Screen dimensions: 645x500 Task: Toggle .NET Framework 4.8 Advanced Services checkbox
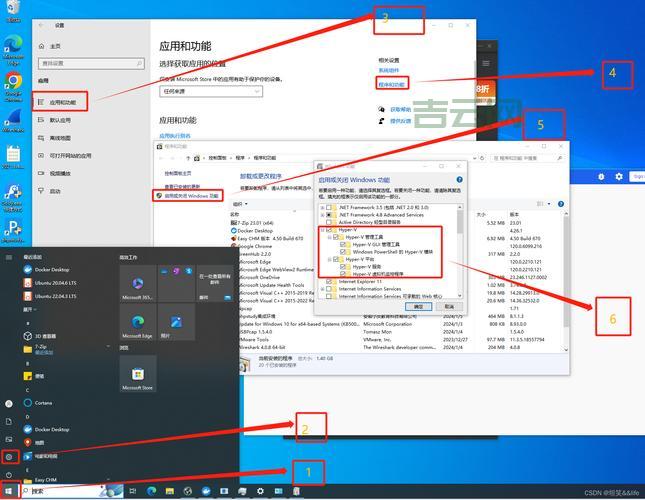click(329, 215)
